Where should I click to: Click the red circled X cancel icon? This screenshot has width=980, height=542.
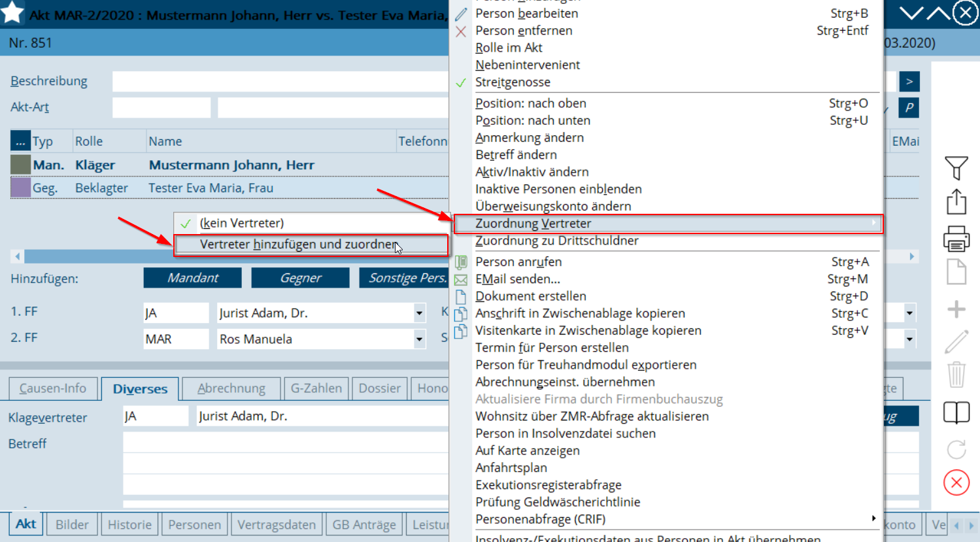[956, 483]
